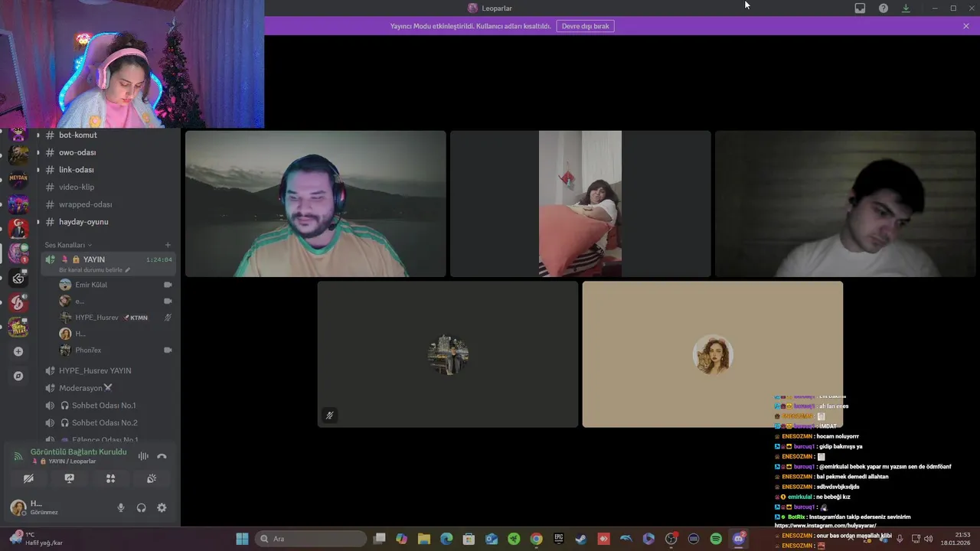980x551 pixels.
Task: Open Spotify from the taskbar
Action: pyautogui.click(x=716, y=539)
